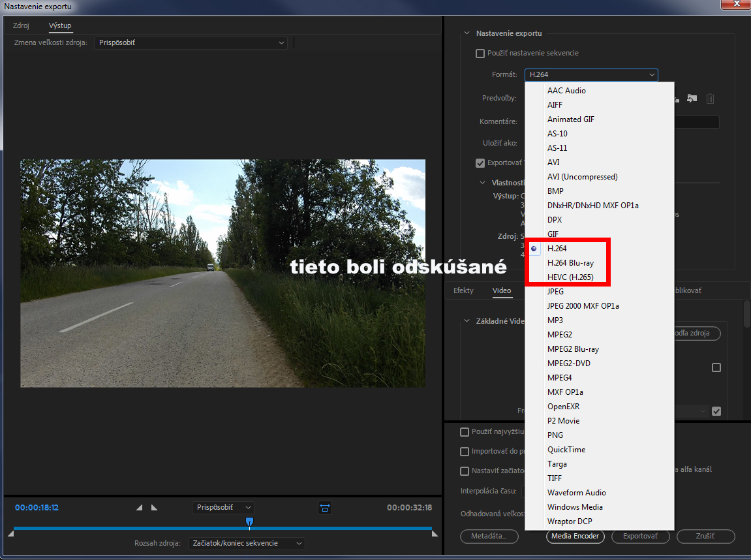The image size is (751, 560).
Task: Click the Zrušiť button
Action: (705, 537)
